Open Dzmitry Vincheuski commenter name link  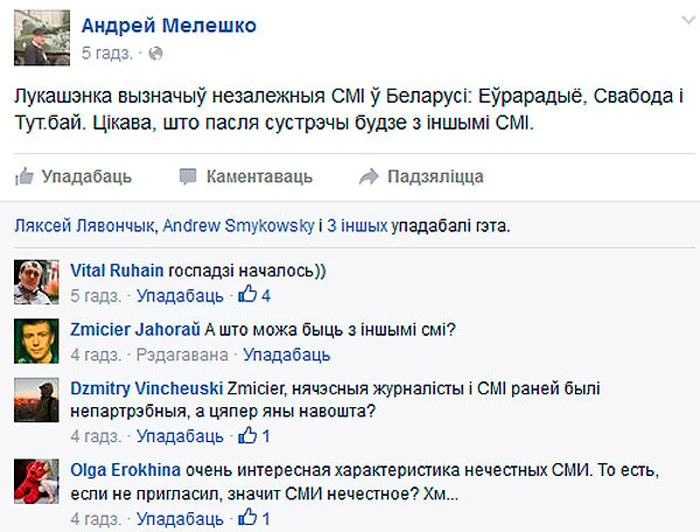pyautogui.click(x=146, y=388)
